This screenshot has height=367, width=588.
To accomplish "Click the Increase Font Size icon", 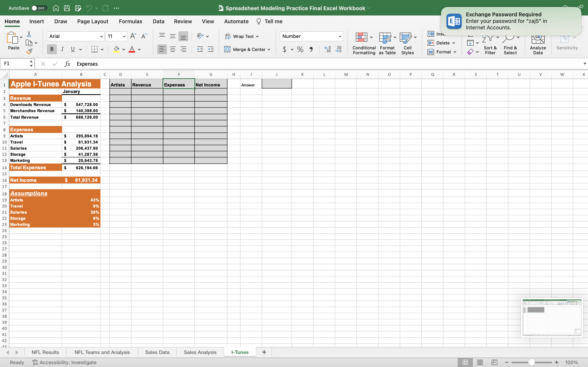I will click(133, 36).
